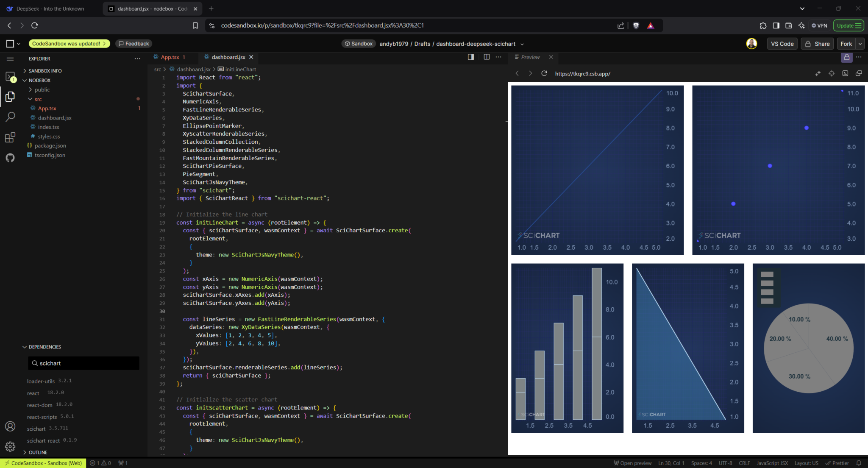868x468 pixels.
Task: Open the Explorer files icon in activity bar
Action: (x=10, y=97)
